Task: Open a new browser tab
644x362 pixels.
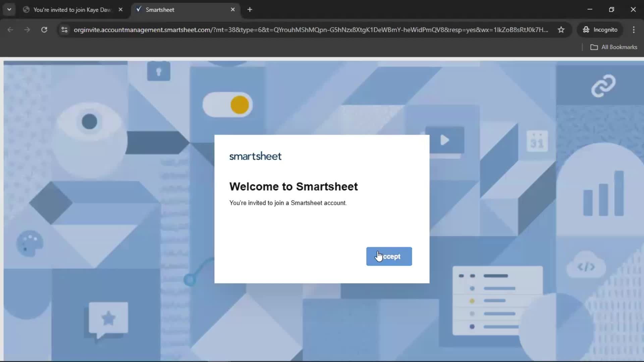Action: (250, 10)
